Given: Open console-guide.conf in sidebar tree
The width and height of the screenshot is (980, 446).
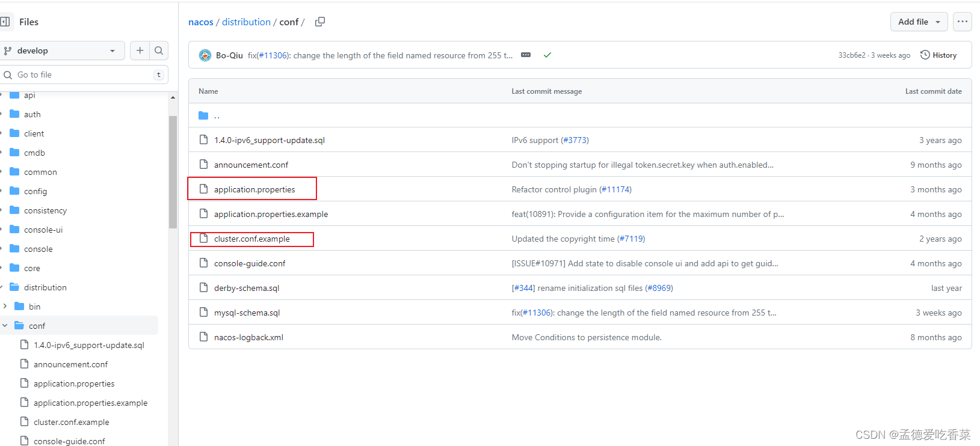Looking at the screenshot, I should click(69, 441).
